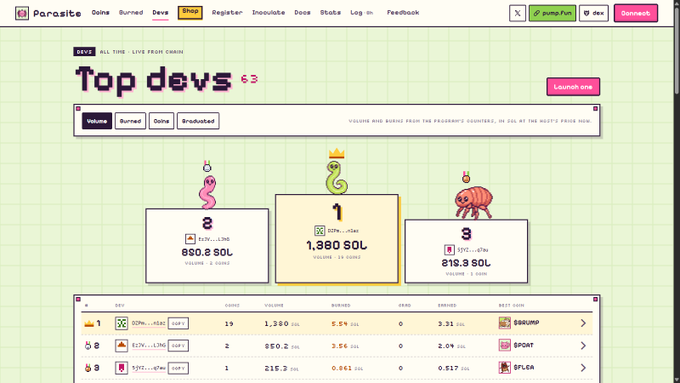Go to the Burned nav item
This screenshot has height=383, width=680.
(131, 13)
